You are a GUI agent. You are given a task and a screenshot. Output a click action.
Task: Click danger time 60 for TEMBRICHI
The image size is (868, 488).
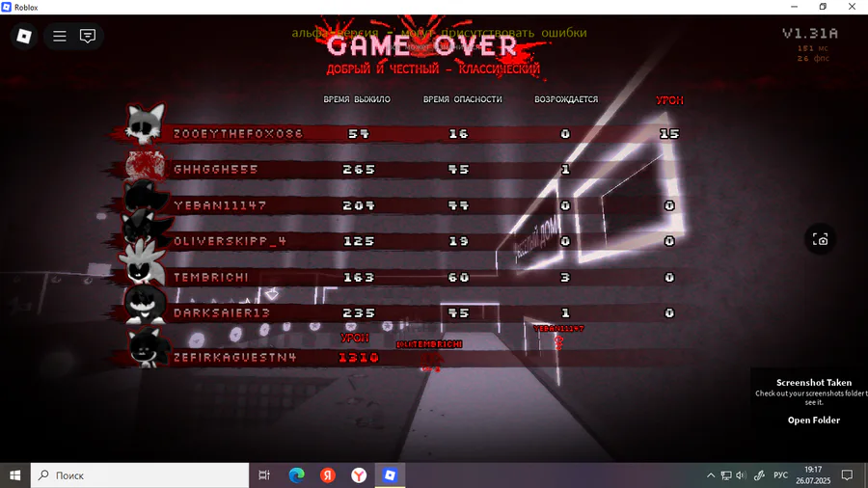click(x=458, y=277)
